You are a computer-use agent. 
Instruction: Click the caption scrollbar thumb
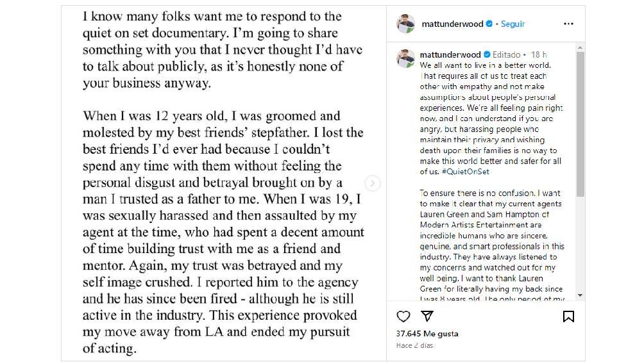point(580,122)
